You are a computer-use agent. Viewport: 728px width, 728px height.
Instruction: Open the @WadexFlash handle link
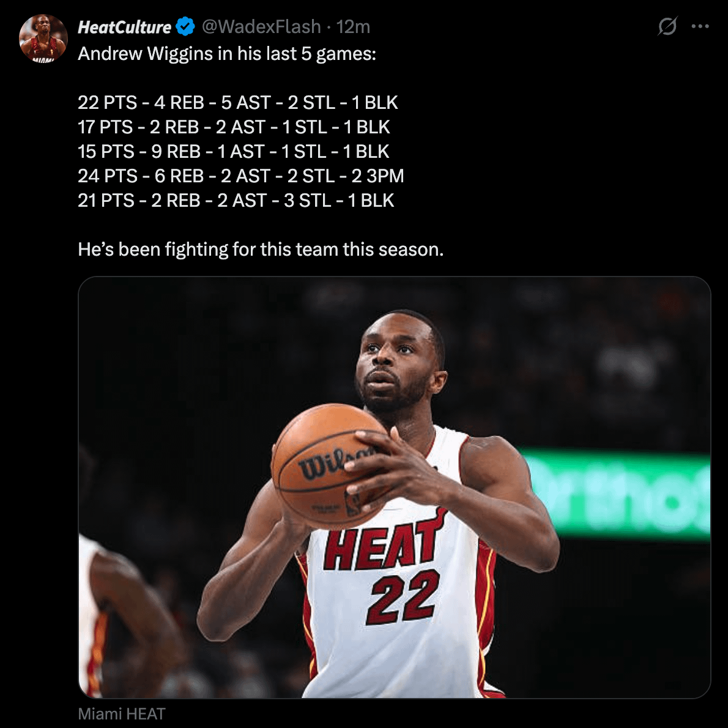click(x=261, y=27)
